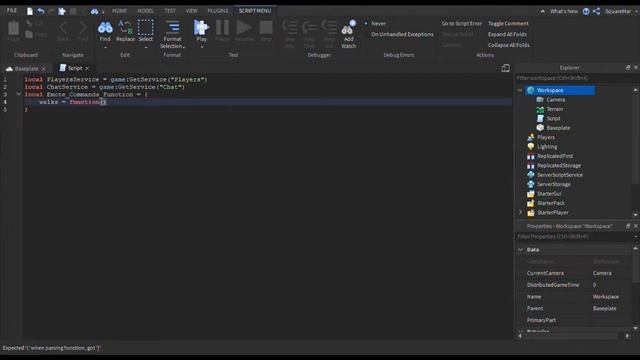Open the Select dropdown arrow

[145, 47]
